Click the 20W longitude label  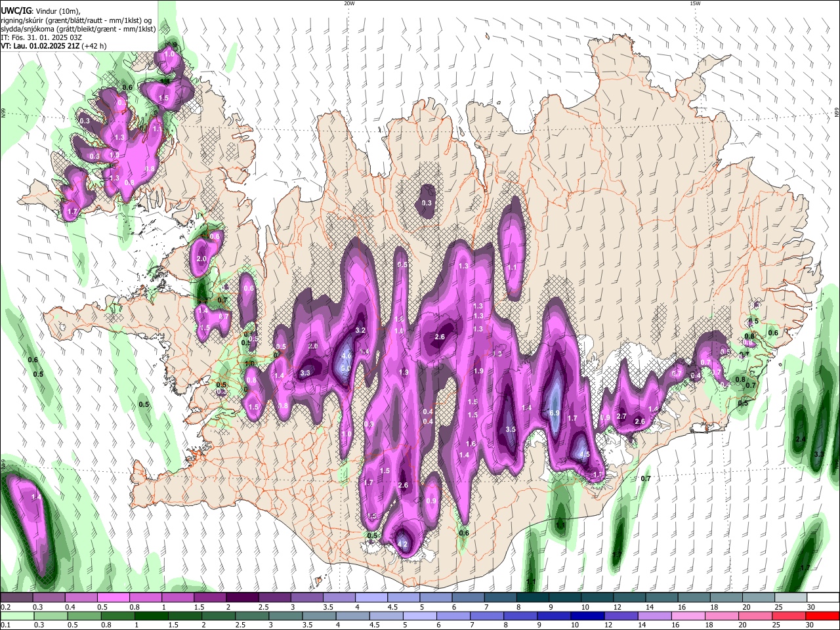point(349,3)
